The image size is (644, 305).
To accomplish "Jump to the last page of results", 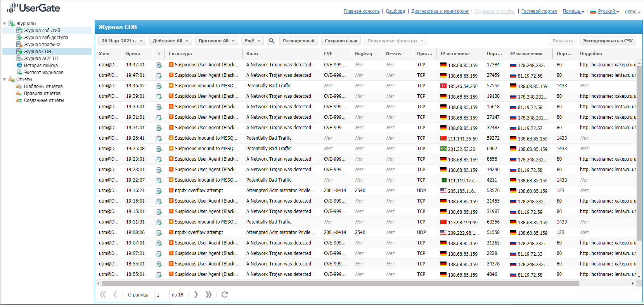I will click(x=209, y=295).
